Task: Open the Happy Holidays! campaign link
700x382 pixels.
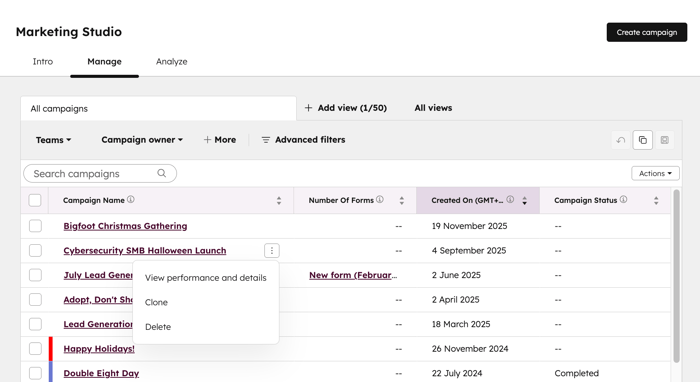Action: click(99, 349)
